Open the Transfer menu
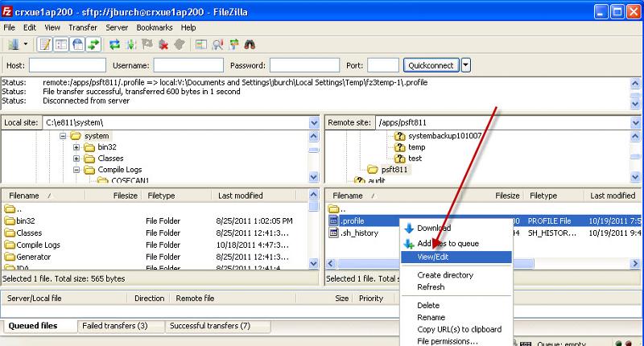This screenshot has width=644, height=346. coord(83,27)
